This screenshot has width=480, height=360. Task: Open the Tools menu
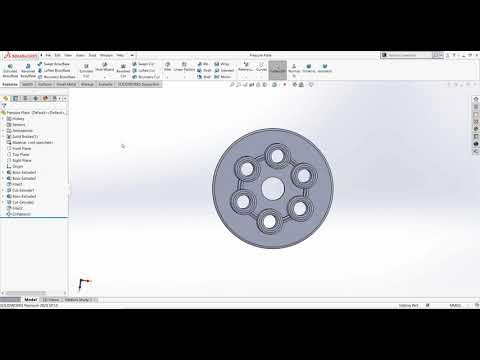pos(92,55)
